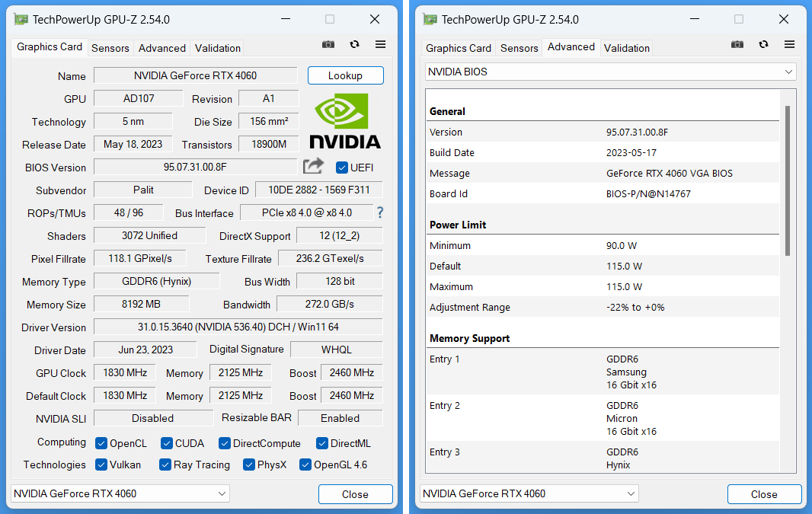Open Validation tab in right window
Screen dimensions: 812x514
point(627,48)
